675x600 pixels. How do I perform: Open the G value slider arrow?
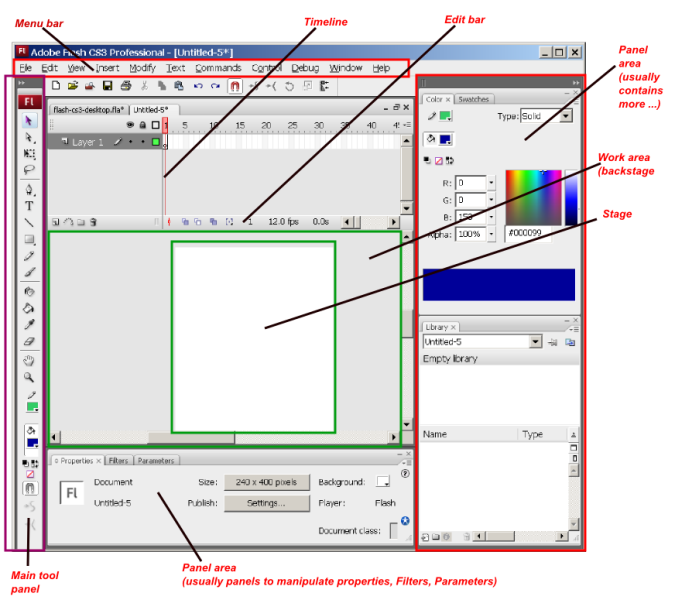point(491,200)
